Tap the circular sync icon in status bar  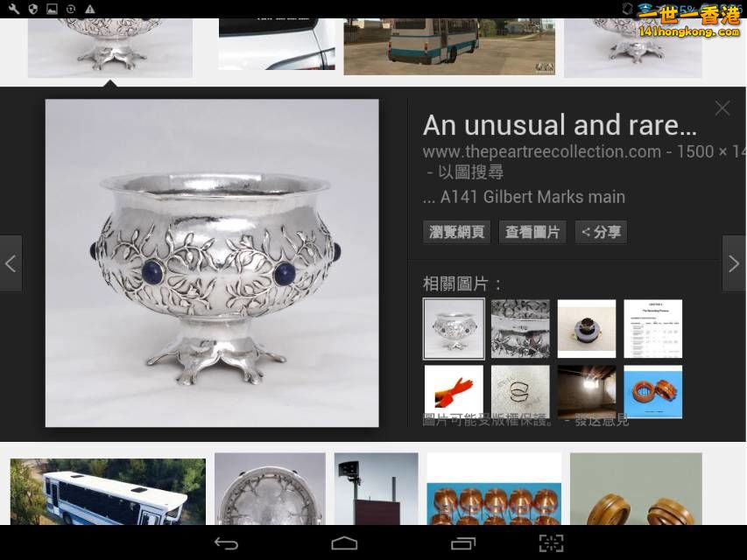71,9
